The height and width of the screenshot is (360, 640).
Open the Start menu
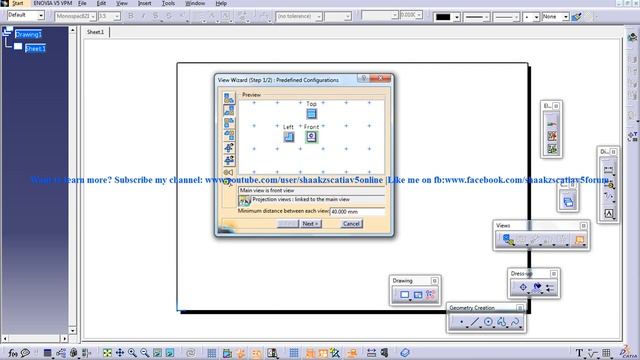click(x=18, y=3)
